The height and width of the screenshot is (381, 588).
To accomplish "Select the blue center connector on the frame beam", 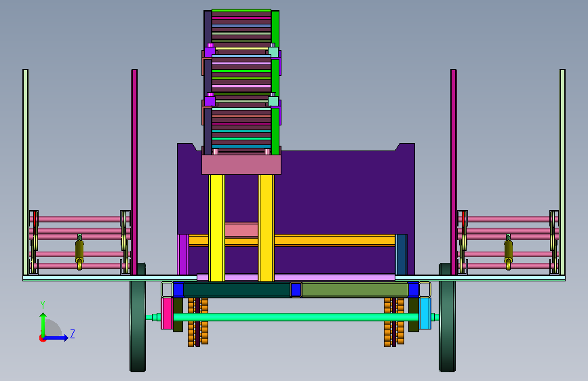I will (x=296, y=290).
